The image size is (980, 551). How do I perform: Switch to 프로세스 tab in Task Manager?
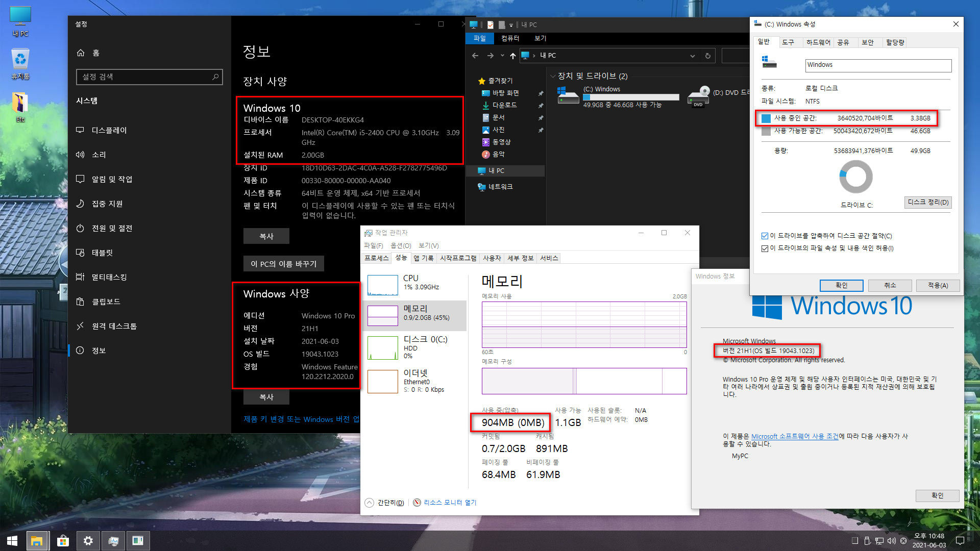[x=376, y=258]
